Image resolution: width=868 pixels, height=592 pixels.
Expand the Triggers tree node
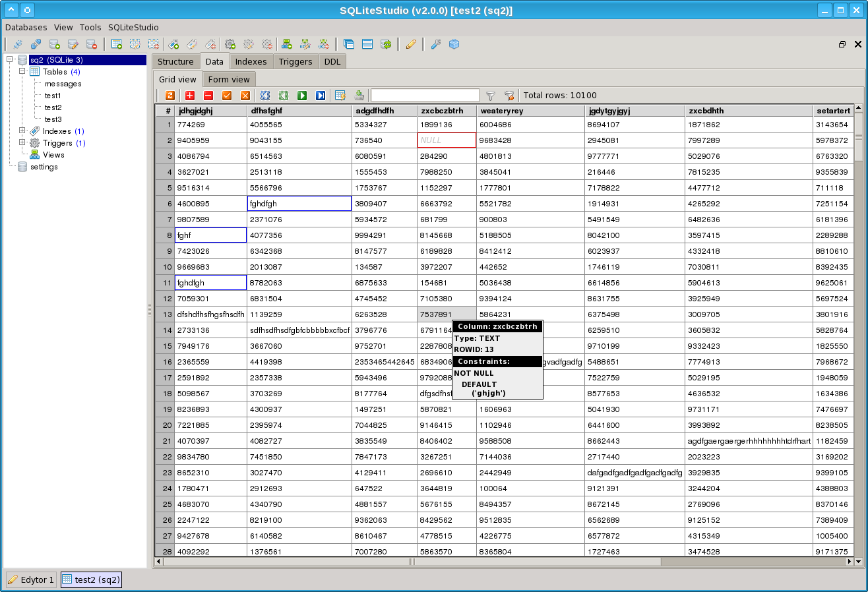(22, 143)
